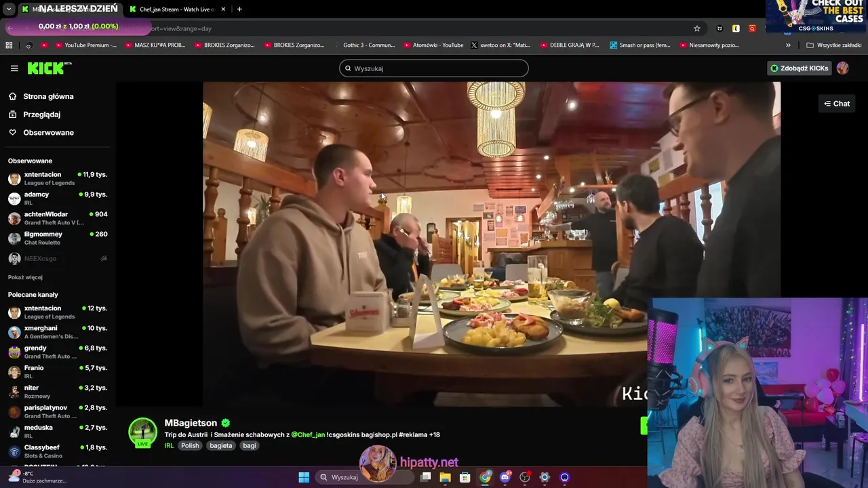Open offline channel NEEXcsgo

57,258
